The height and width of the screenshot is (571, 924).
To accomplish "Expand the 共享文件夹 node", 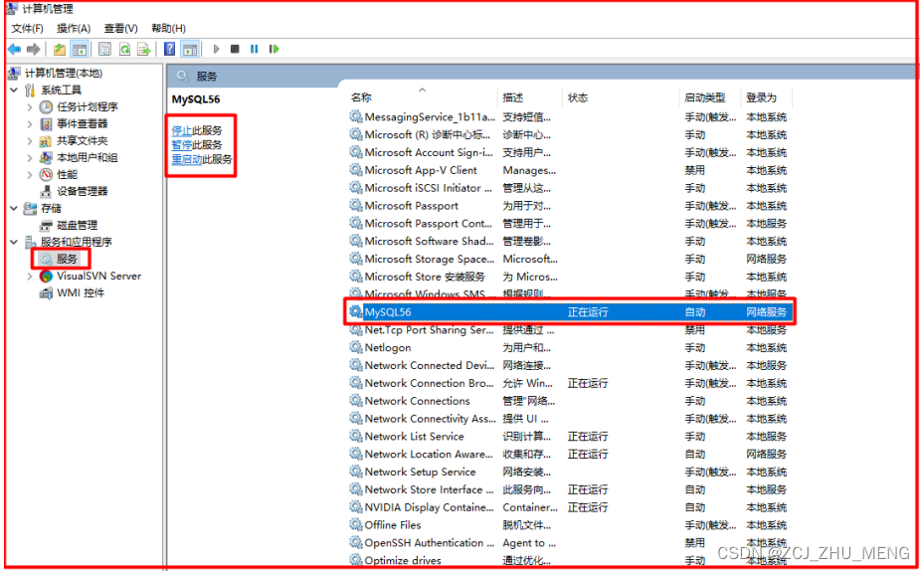I will [x=30, y=141].
